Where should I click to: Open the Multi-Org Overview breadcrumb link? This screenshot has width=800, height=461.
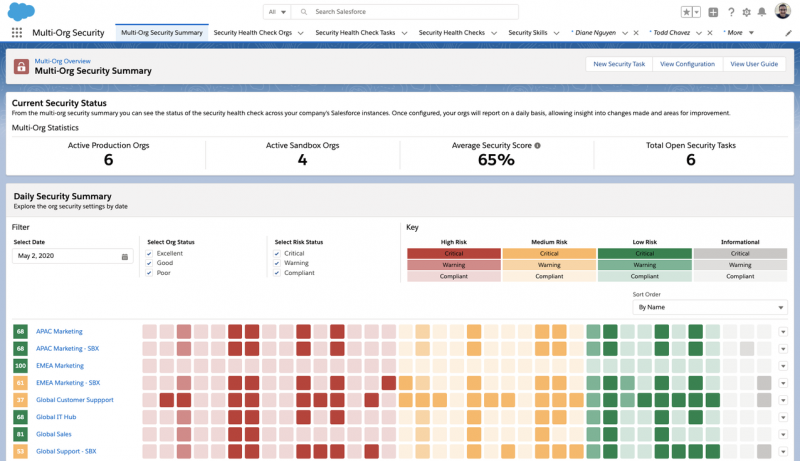click(x=63, y=61)
